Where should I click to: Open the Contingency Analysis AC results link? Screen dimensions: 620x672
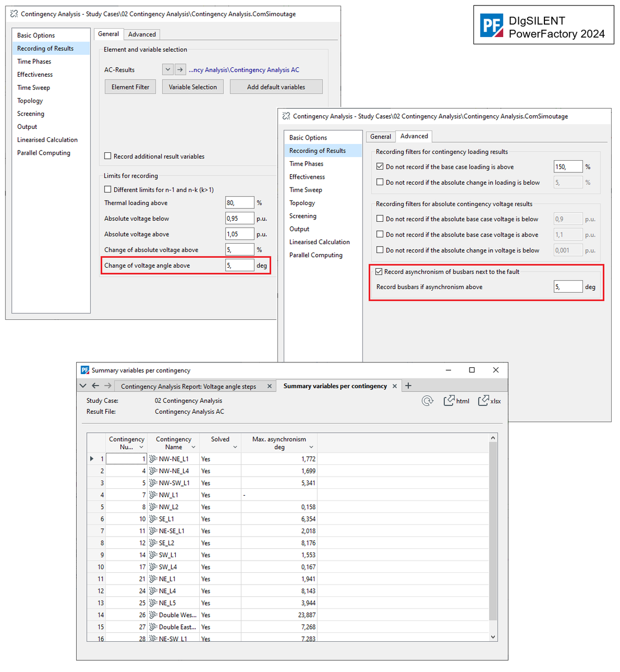(244, 70)
